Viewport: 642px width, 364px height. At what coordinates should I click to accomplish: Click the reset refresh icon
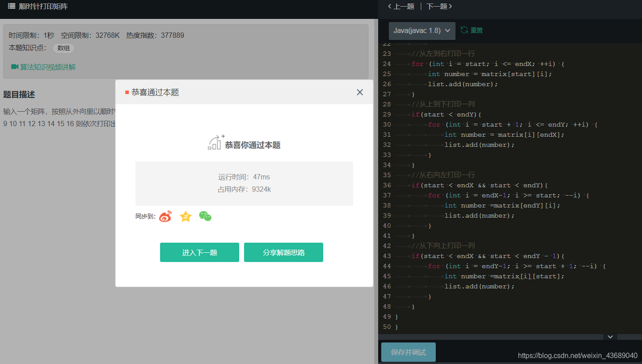pos(464,30)
